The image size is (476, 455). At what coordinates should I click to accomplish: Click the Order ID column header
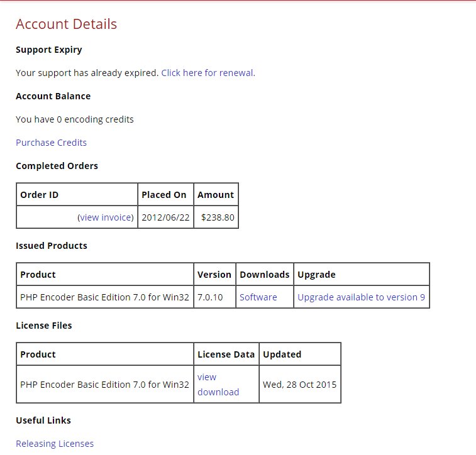40,195
